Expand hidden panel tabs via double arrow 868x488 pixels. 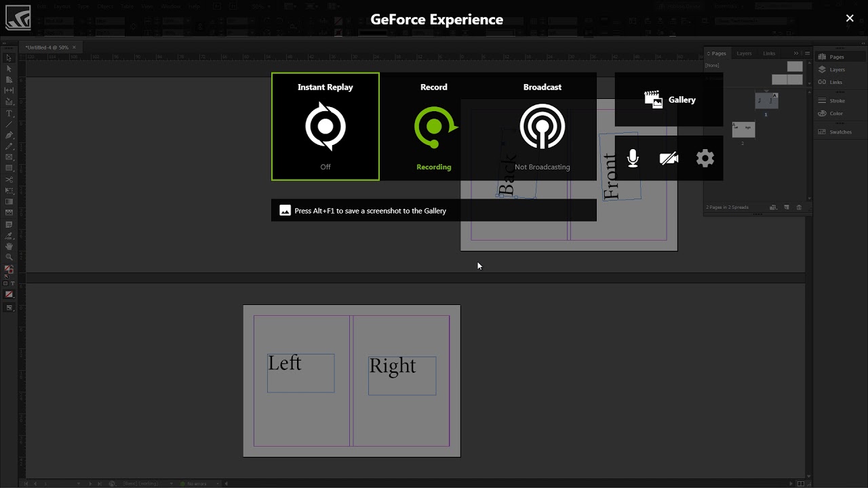796,54
